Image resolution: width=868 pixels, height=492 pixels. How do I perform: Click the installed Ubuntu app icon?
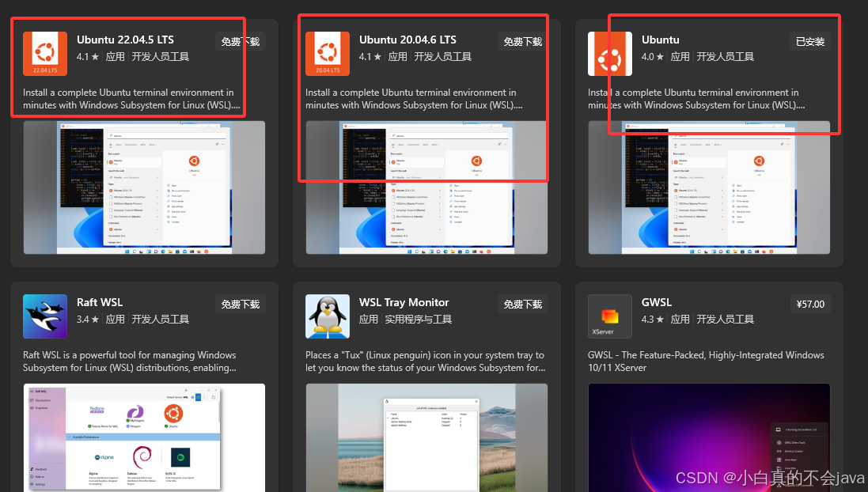point(609,54)
